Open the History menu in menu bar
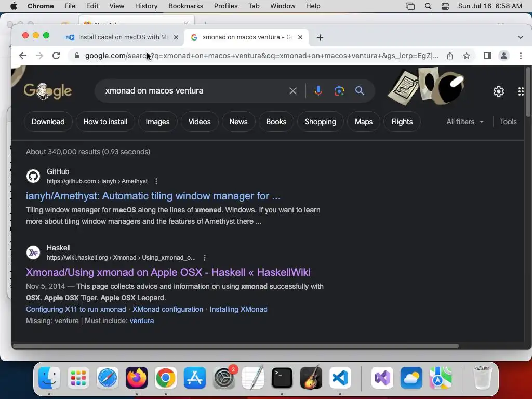 [x=146, y=6]
